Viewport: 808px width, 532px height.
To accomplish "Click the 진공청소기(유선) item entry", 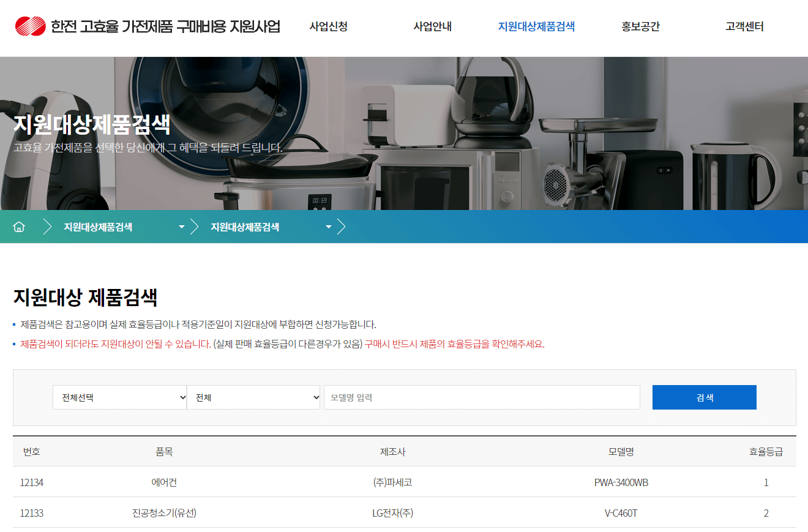I will (x=162, y=513).
